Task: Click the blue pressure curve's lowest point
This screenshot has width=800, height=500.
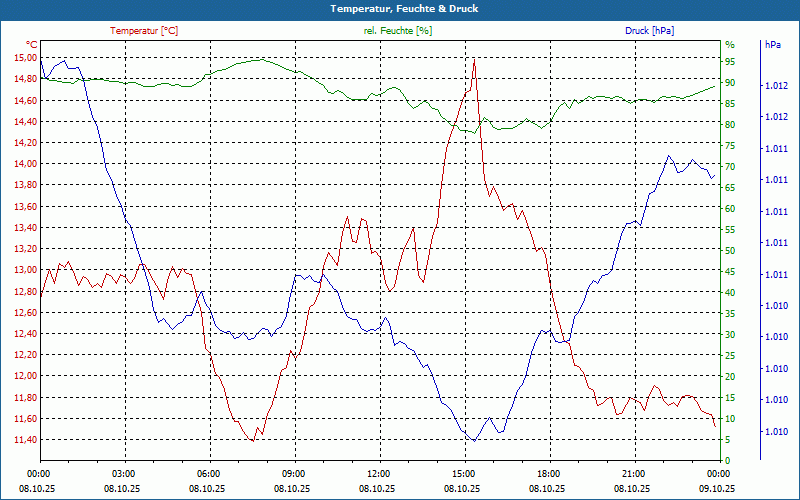Action: [474, 441]
